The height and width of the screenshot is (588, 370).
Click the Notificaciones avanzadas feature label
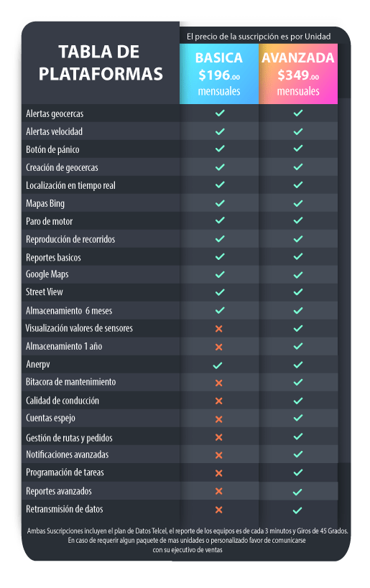point(67,455)
